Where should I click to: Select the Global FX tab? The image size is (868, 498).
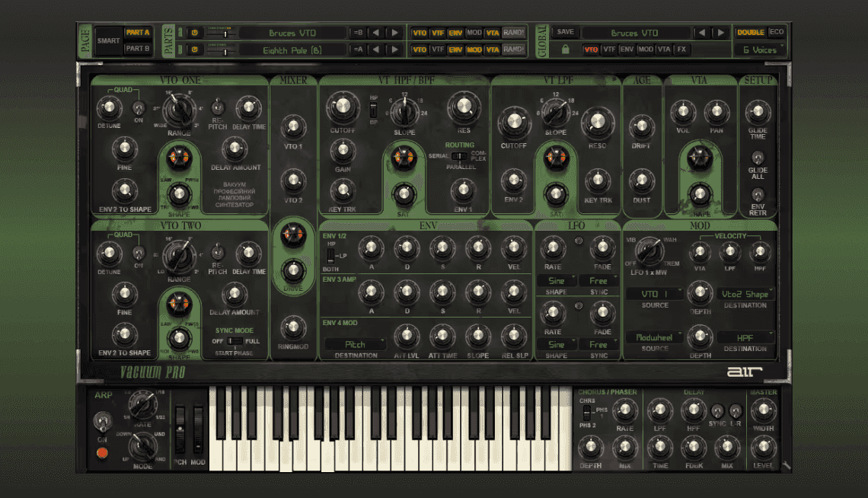(681, 49)
